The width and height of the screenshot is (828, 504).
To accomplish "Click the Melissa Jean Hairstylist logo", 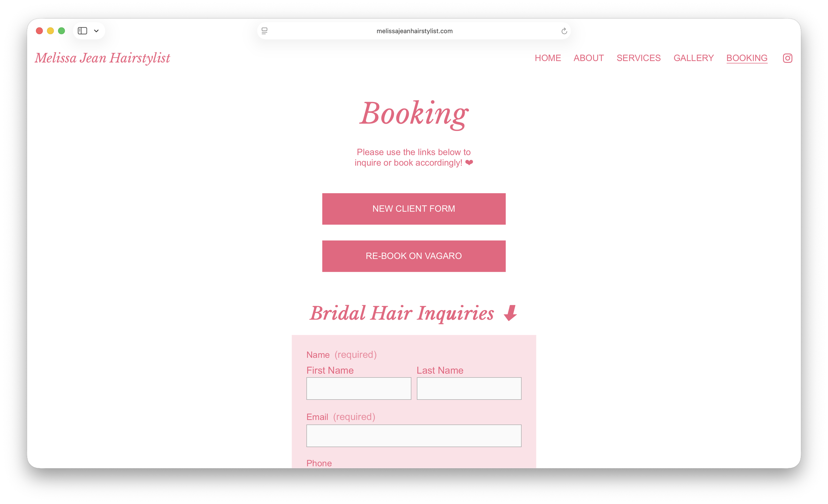I will pos(102,58).
